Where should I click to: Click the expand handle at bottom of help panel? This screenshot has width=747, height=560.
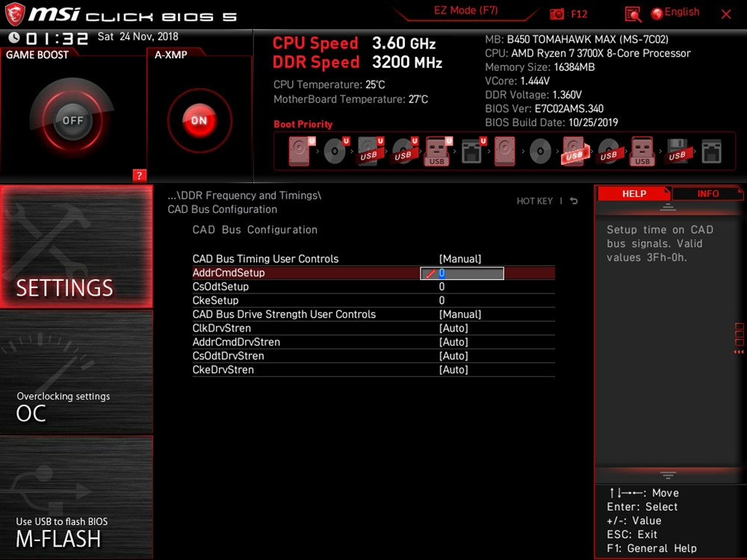click(x=668, y=475)
